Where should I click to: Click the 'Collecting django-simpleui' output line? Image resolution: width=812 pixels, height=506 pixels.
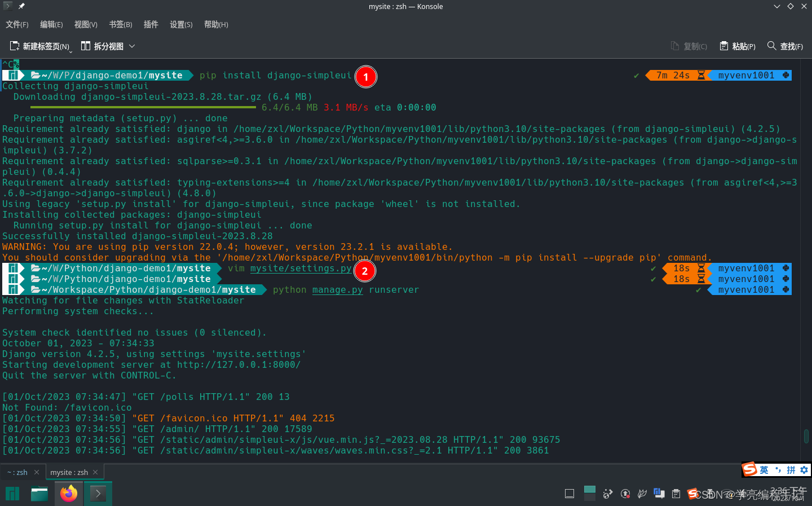75,86
